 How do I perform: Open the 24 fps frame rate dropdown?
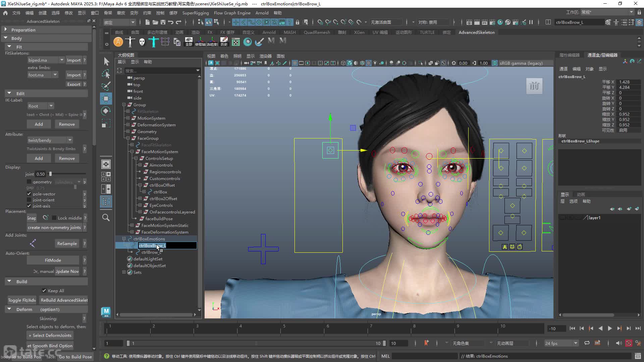point(561,343)
